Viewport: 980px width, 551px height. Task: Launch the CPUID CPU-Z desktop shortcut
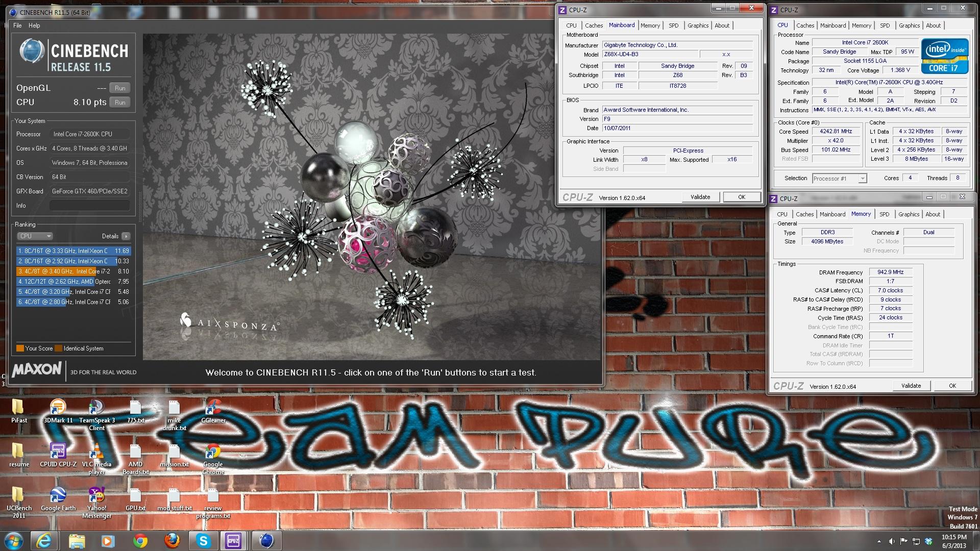point(58,455)
